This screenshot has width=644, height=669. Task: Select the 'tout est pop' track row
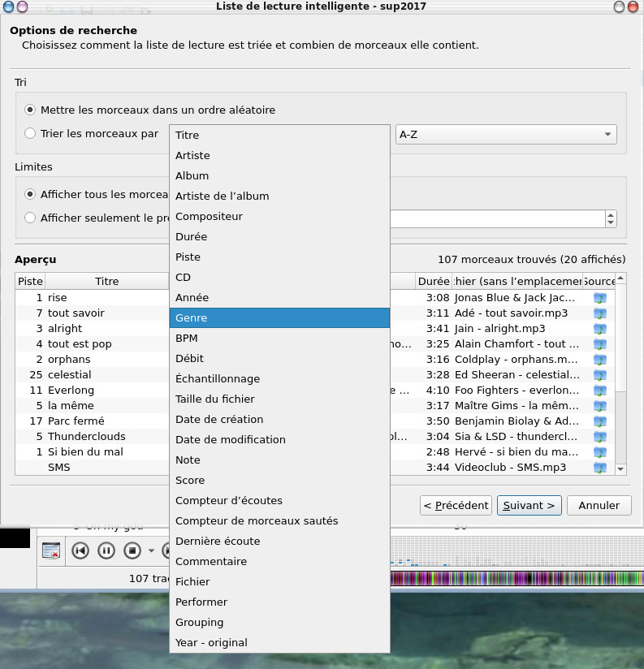[93, 343]
